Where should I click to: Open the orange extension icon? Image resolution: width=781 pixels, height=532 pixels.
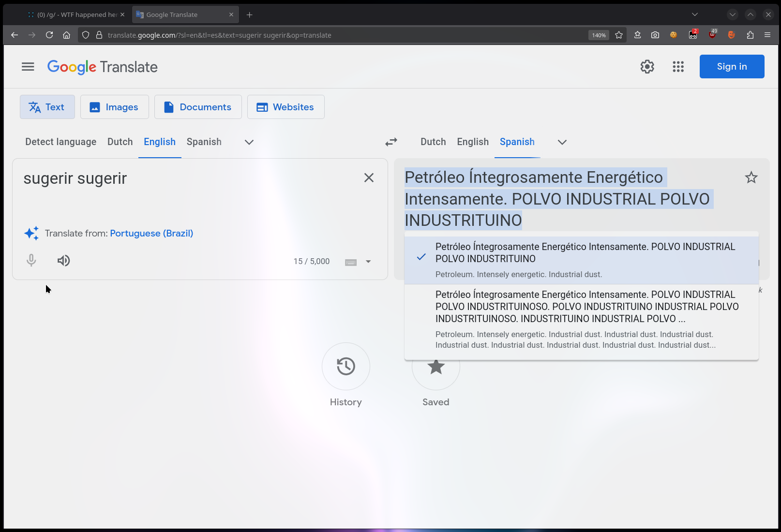731,35
